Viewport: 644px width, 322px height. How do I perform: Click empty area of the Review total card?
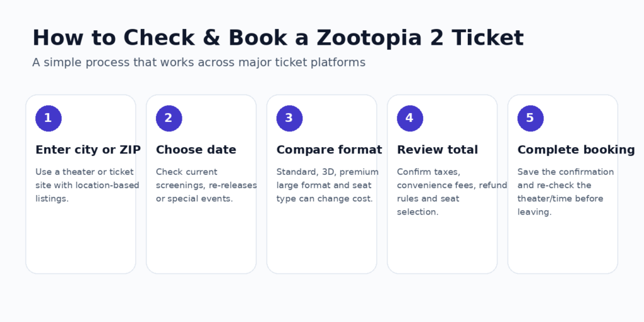click(442, 247)
